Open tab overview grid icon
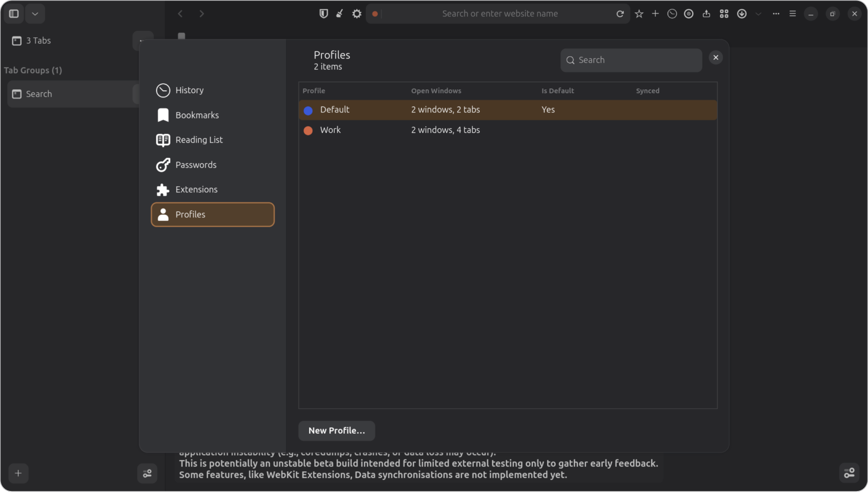 click(723, 14)
